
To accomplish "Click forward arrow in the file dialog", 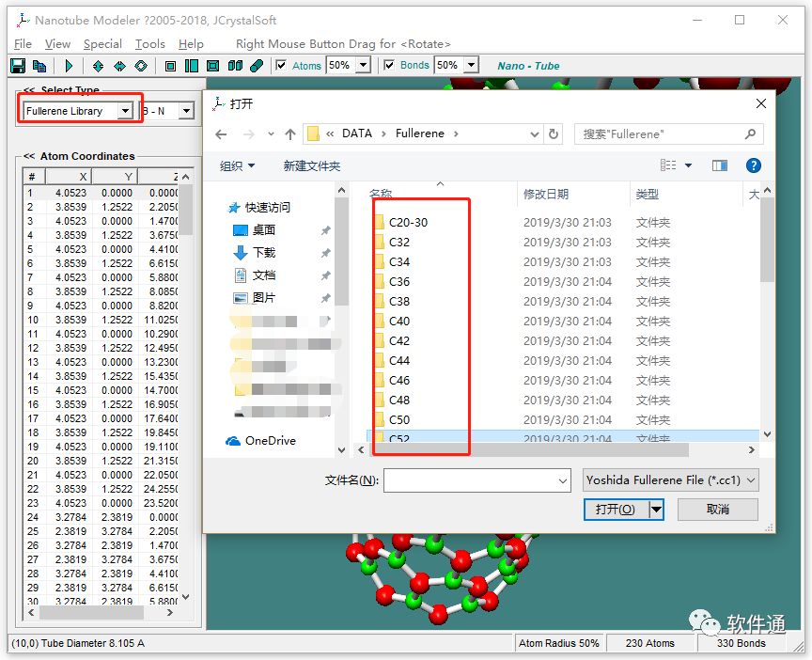I will (249, 134).
